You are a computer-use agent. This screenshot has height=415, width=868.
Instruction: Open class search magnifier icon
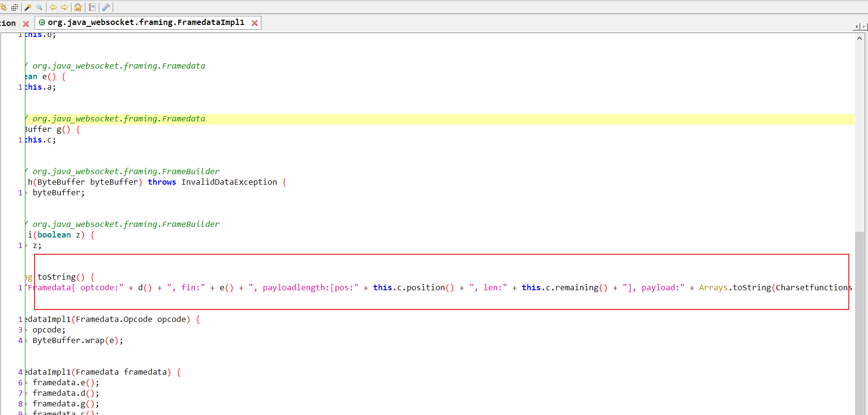click(x=39, y=7)
